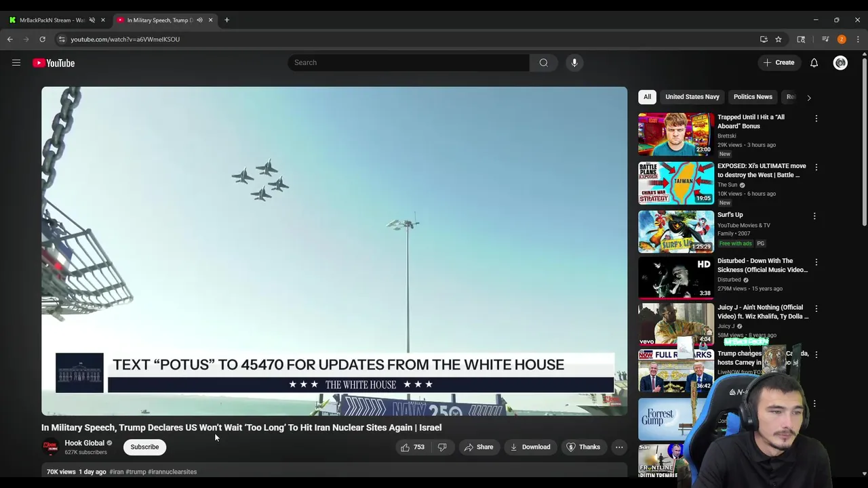
Task: Close the In Military Speech tab
Action: [x=210, y=20]
